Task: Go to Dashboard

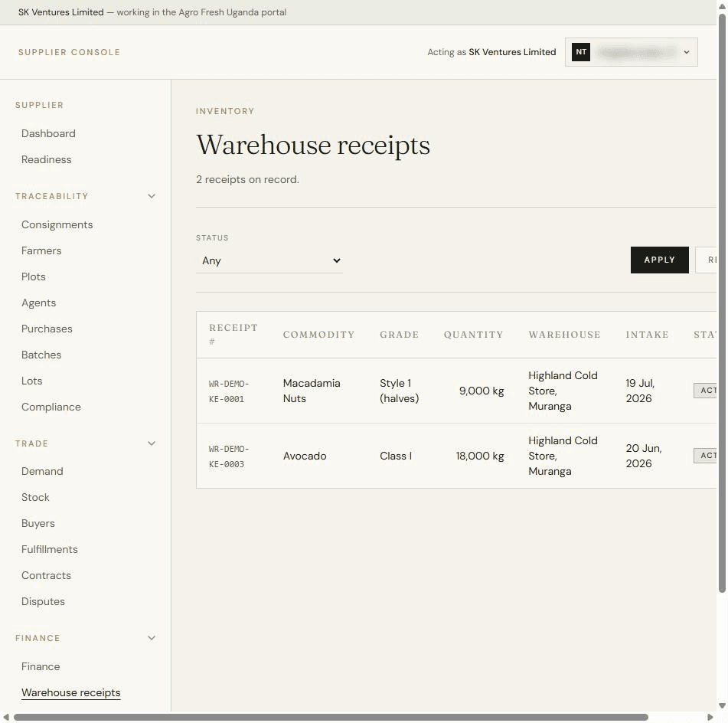Action: (x=48, y=133)
